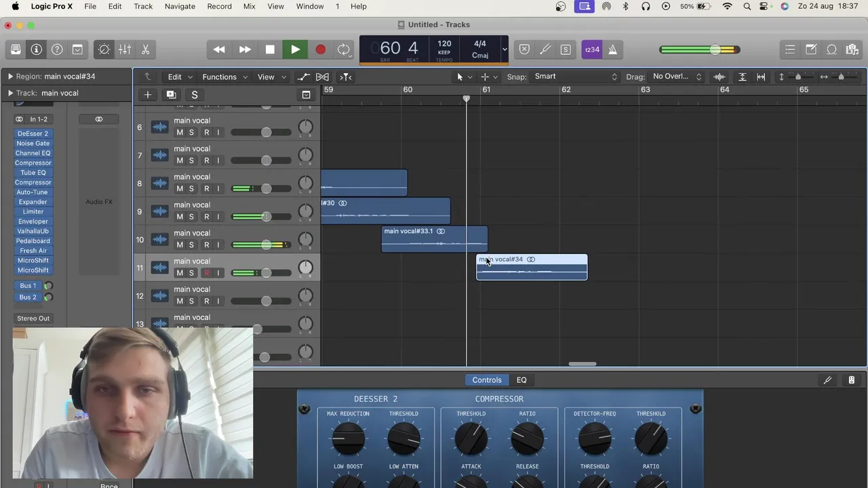This screenshot has height=488, width=868.
Task: Open the Drag No Overlap popup
Action: [x=676, y=77]
